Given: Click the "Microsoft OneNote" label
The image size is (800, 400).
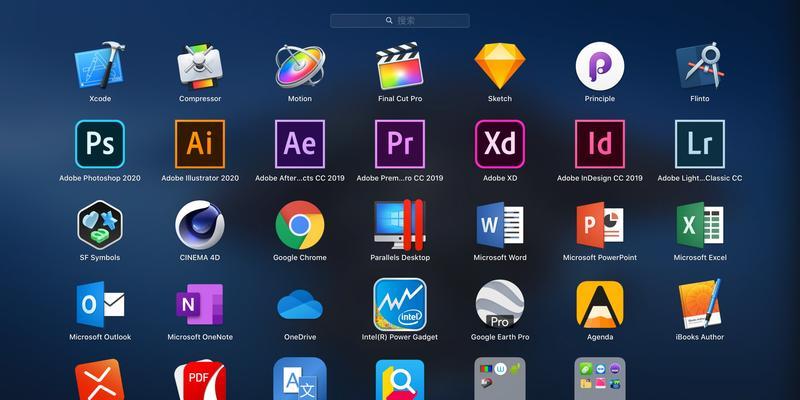Looking at the screenshot, I should pos(200,337).
